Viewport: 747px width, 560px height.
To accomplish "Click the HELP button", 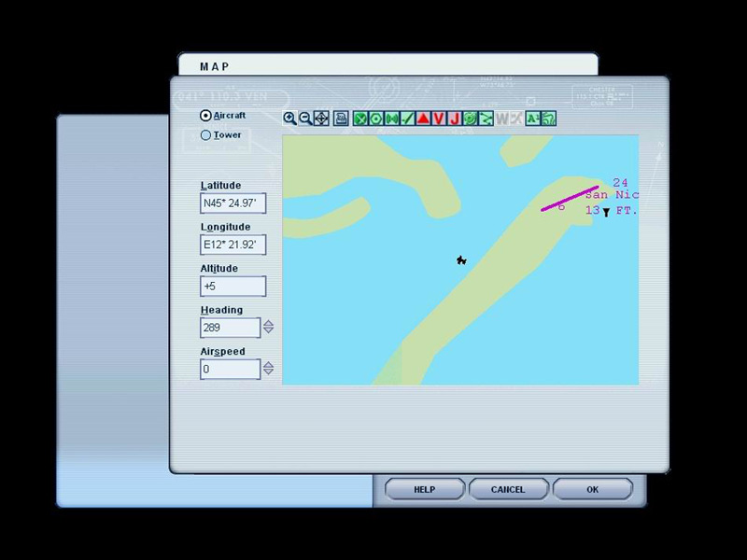I will click(x=425, y=489).
